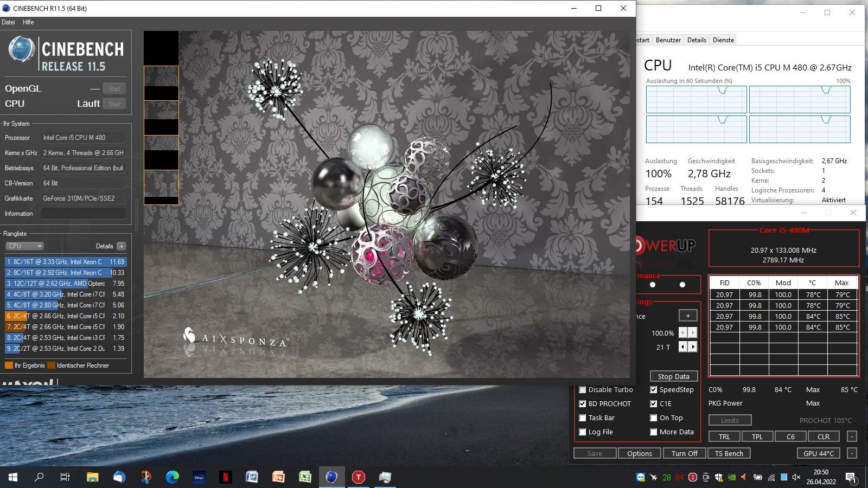Launch TS Bench button
The height and width of the screenshot is (488, 868).
729,453
